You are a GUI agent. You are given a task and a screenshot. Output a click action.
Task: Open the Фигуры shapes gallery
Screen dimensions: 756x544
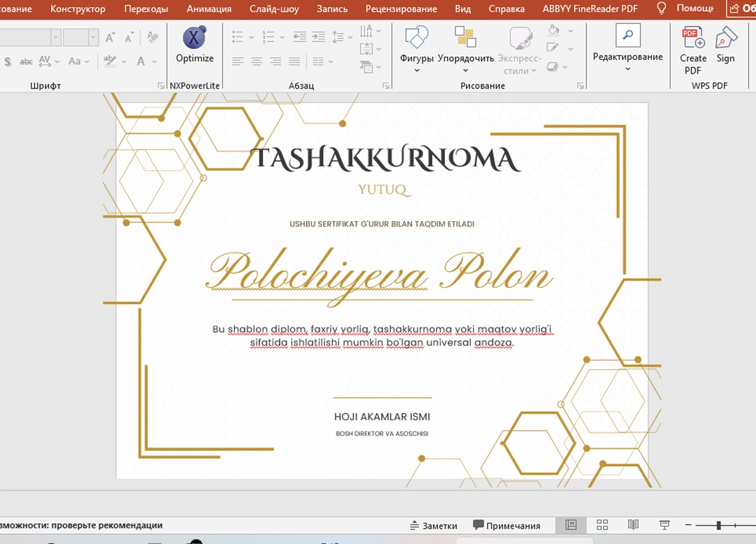416,49
